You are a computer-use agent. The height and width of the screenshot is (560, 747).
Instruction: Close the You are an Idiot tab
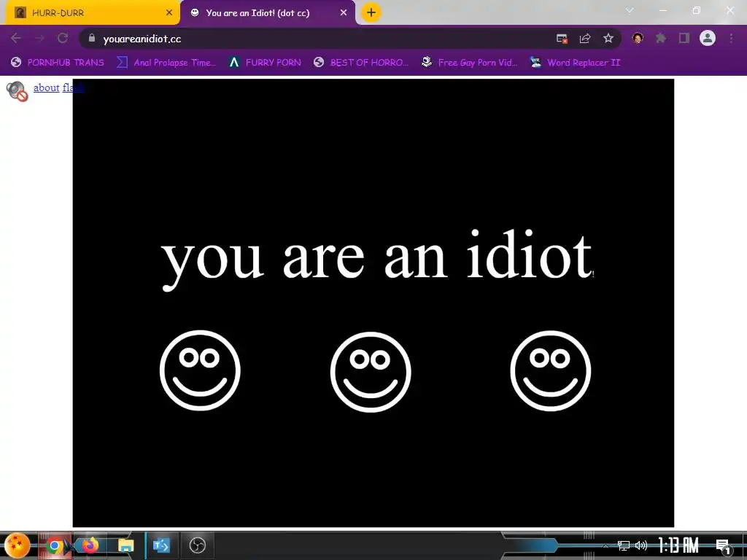pyautogui.click(x=344, y=12)
